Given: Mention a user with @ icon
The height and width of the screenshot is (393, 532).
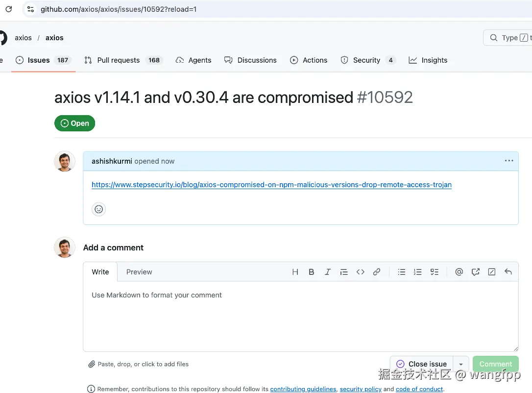Looking at the screenshot, I should (459, 272).
